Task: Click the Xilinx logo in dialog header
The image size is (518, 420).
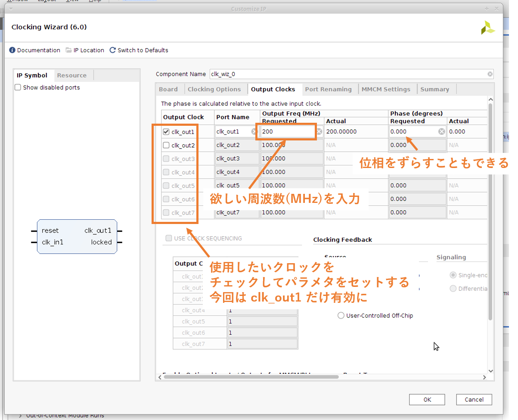Action: (487, 28)
